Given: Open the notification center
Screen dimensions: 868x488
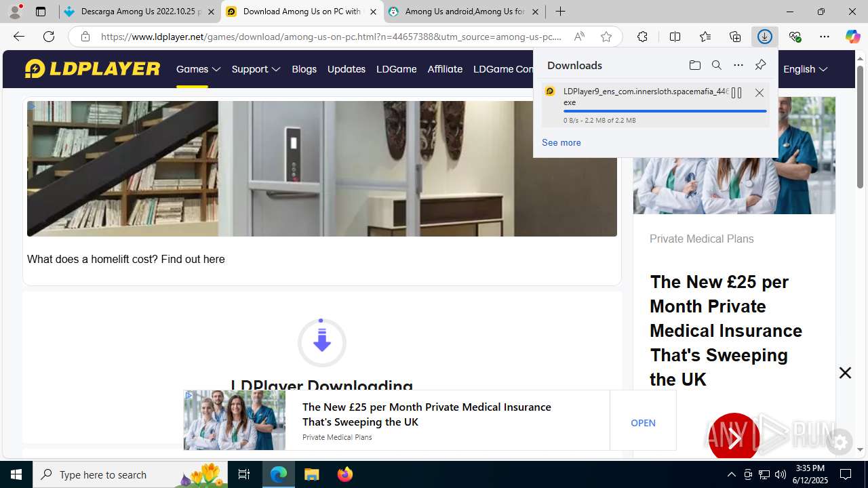Looking at the screenshot, I should [x=846, y=474].
